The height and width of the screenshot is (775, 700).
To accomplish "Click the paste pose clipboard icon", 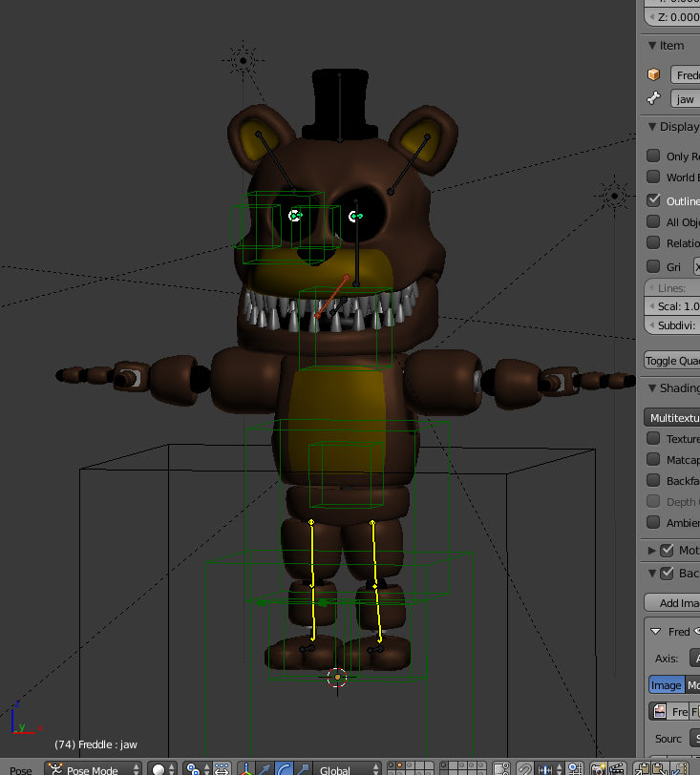I will pyautogui.click(x=661, y=769).
